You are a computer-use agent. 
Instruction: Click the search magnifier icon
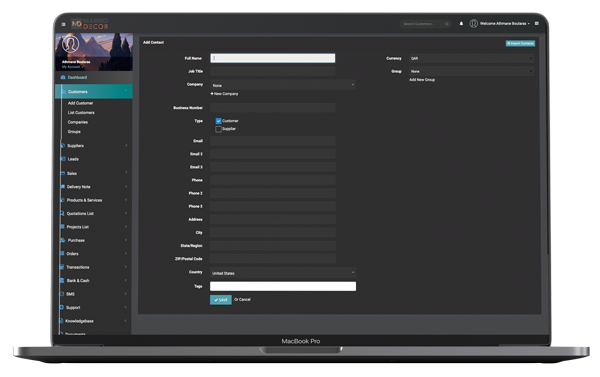(x=447, y=24)
